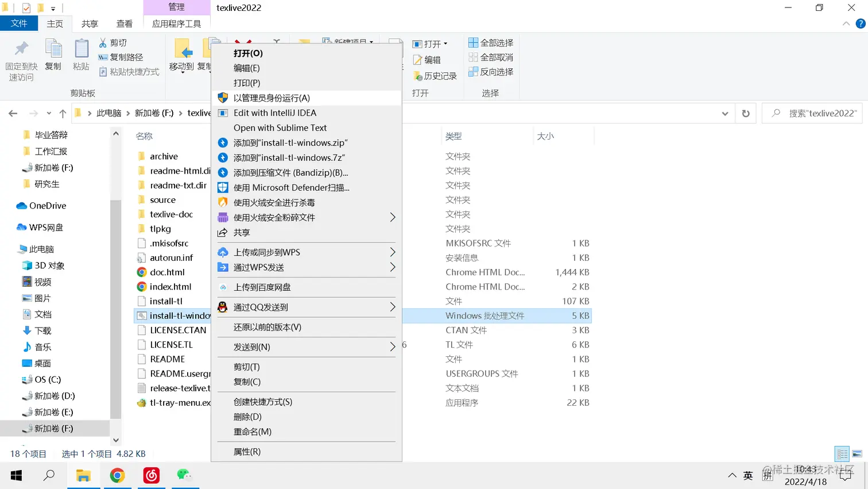Image resolution: width=868 pixels, height=489 pixels.
Task: Click the Move To arrow icon
Action: tap(183, 49)
